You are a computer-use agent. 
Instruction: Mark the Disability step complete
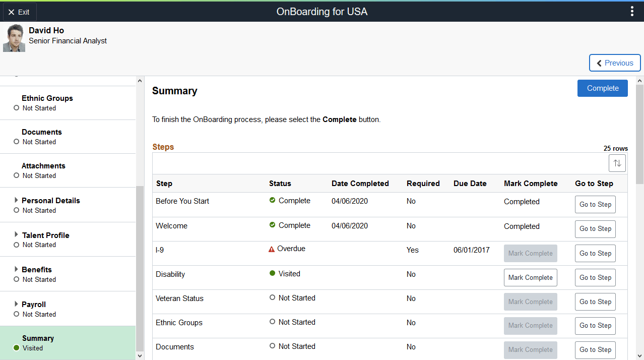click(x=530, y=277)
